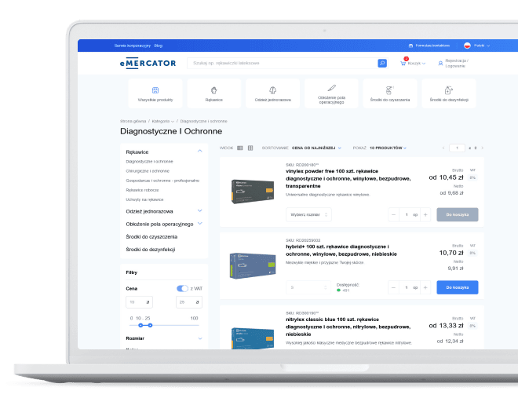Increase quantity for hybrid+ product
This screenshot has height=420, width=518.
click(x=425, y=287)
